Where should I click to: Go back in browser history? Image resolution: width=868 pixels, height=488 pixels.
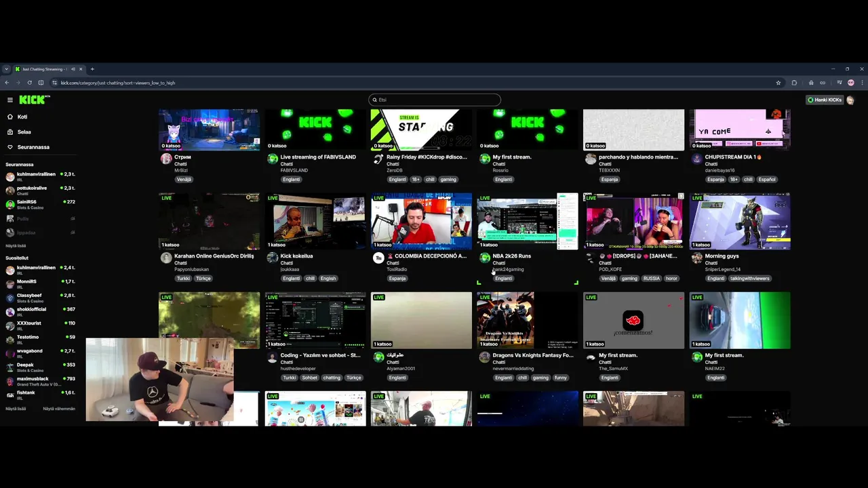pos(7,83)
